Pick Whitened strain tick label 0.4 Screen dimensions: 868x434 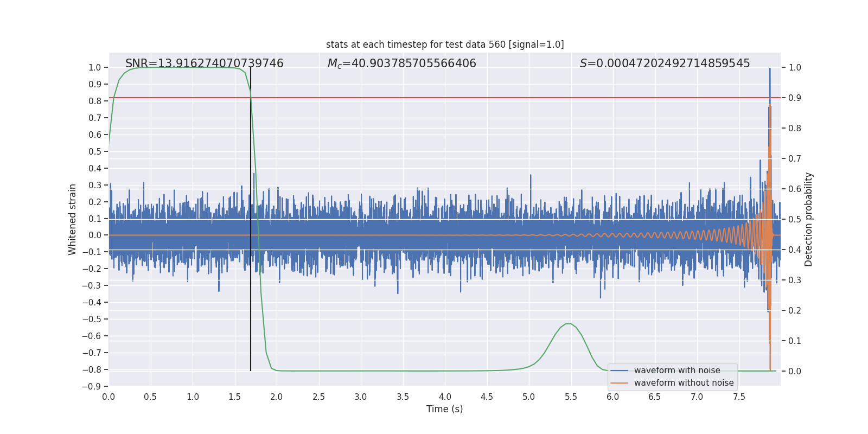[95, 168]
